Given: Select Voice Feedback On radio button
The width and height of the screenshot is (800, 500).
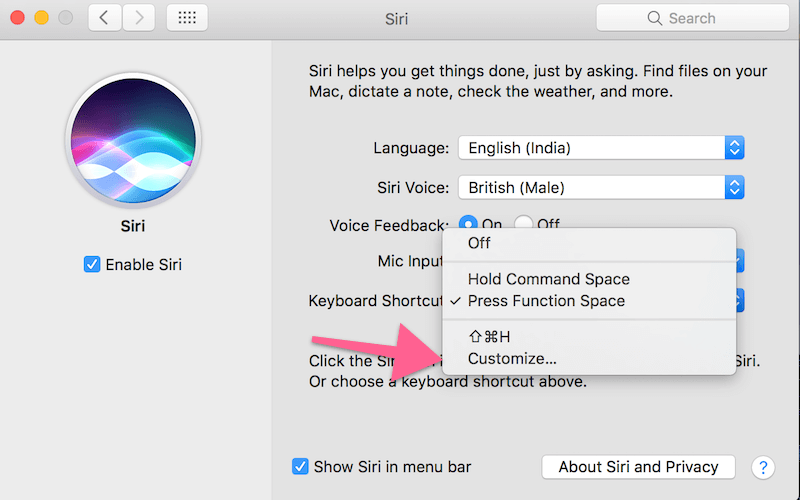Looking at the screenshot, I should 467,224.
